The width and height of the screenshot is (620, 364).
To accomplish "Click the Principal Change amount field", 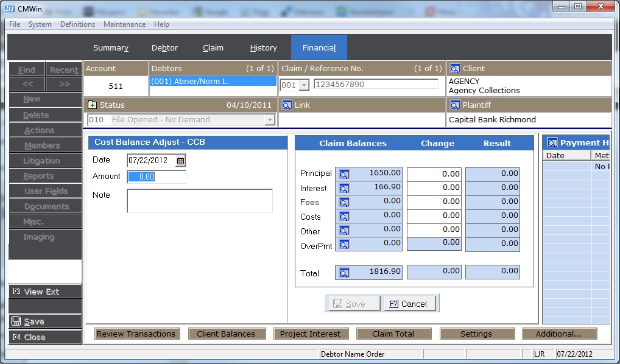I will tap(434, 174).
